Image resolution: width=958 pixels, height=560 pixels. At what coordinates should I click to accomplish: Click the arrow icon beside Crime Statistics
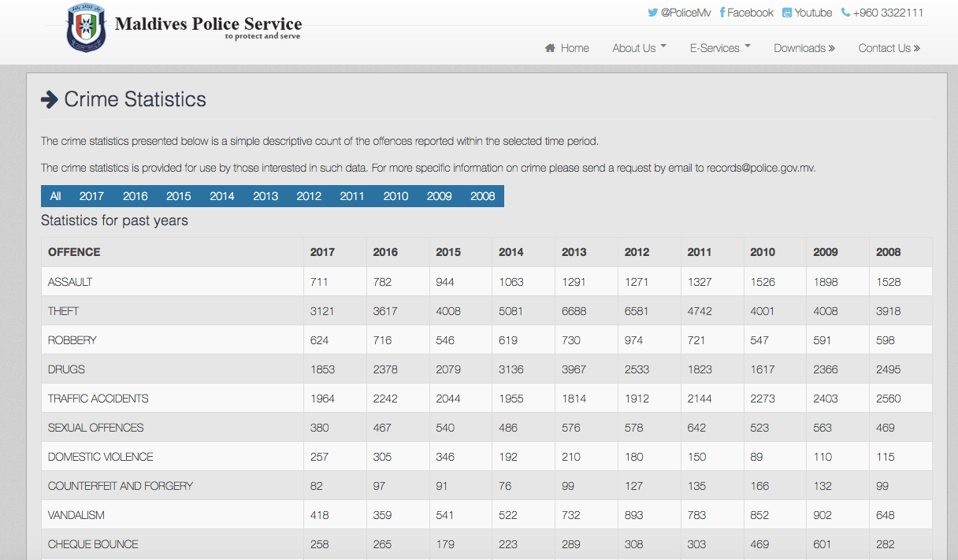tap(50, 99)
